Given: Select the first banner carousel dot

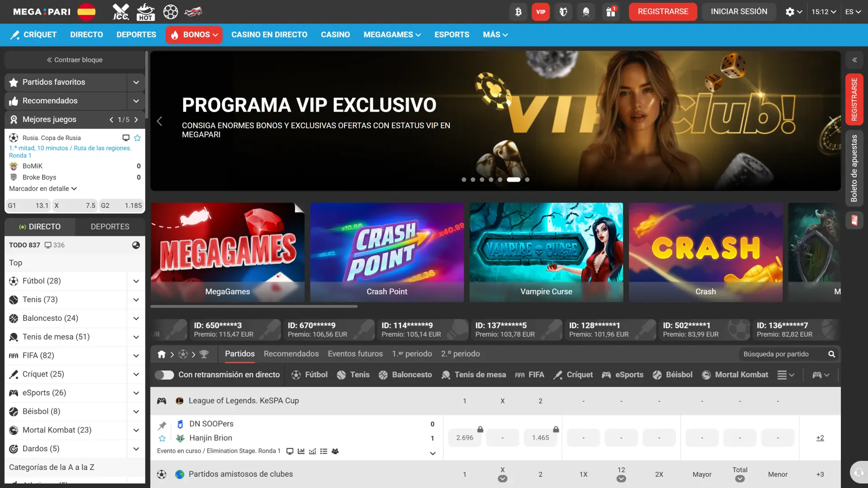Looking at the screenshot, I should click(x=464, y=179).
